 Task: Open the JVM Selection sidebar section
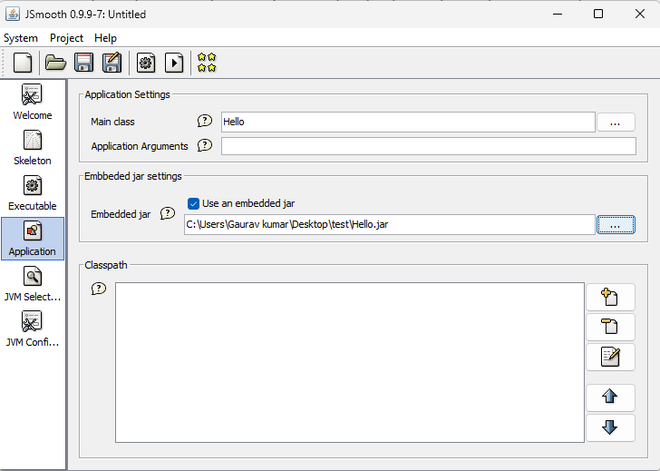(32, 284)
